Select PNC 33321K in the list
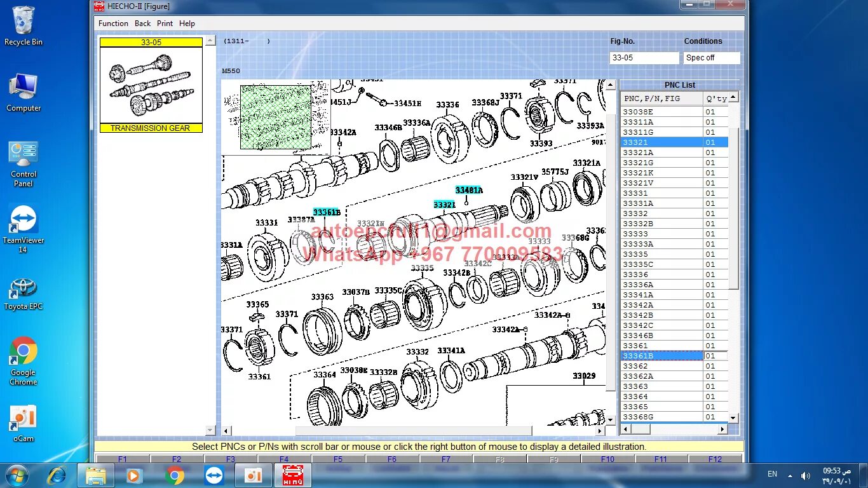This screenshot has height=488, width=868. tap(674, 173)
